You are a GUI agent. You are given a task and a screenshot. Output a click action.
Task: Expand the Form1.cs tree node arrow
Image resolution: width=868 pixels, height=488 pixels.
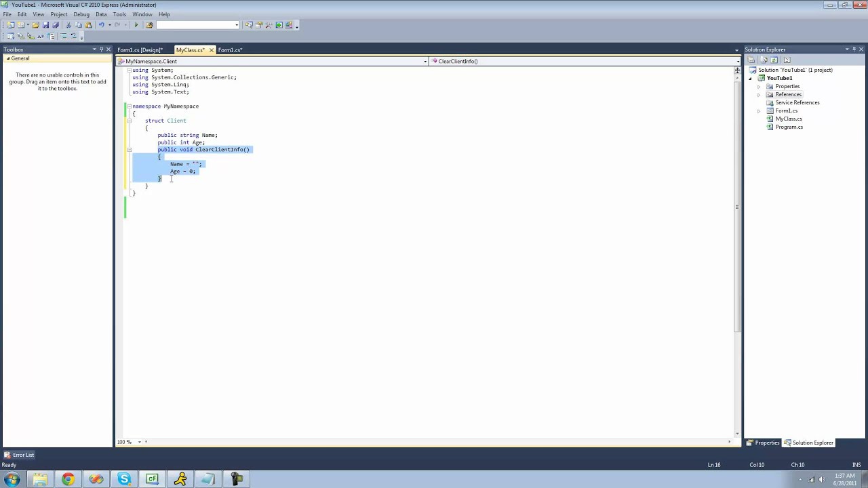pyautogui.click(x=759, y=111)
